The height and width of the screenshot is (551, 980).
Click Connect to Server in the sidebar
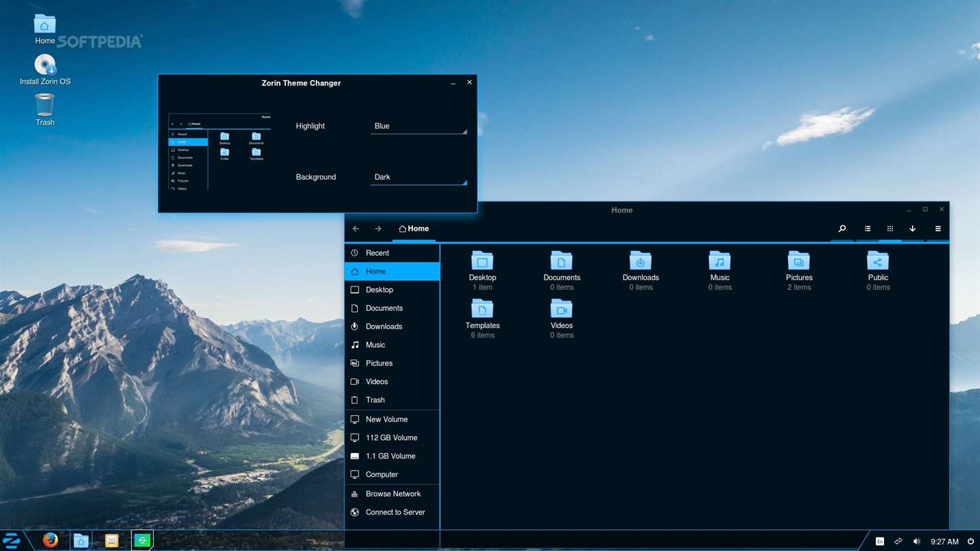point(392,512)
